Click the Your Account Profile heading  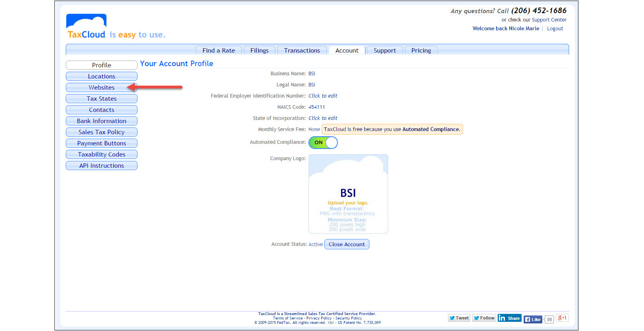(177, 64)
